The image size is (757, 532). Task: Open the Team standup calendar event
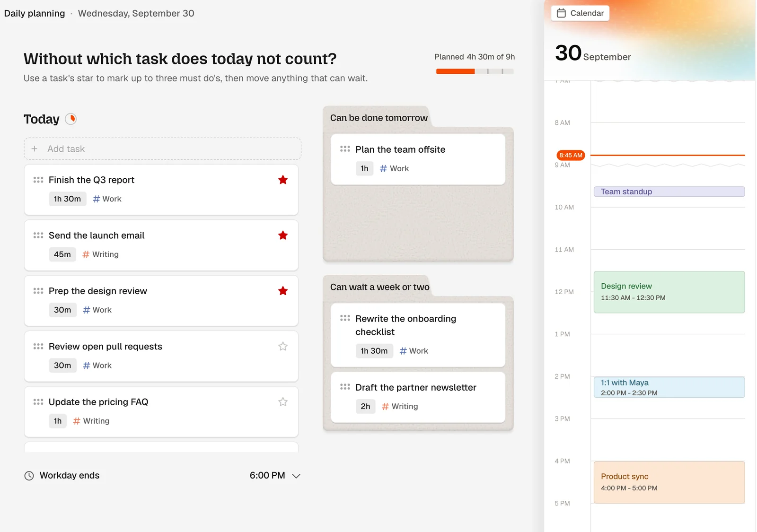click(669, 192)
